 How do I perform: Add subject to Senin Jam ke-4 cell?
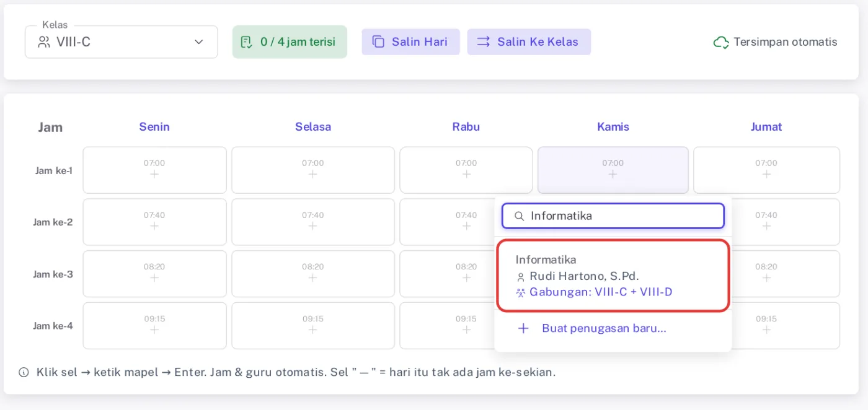click(x=154, y=326)
